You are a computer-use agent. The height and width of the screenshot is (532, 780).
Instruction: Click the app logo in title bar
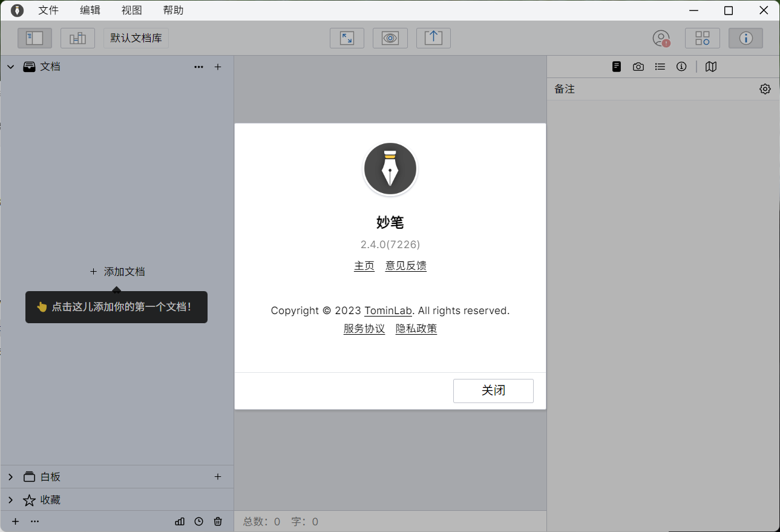(17, 10)
